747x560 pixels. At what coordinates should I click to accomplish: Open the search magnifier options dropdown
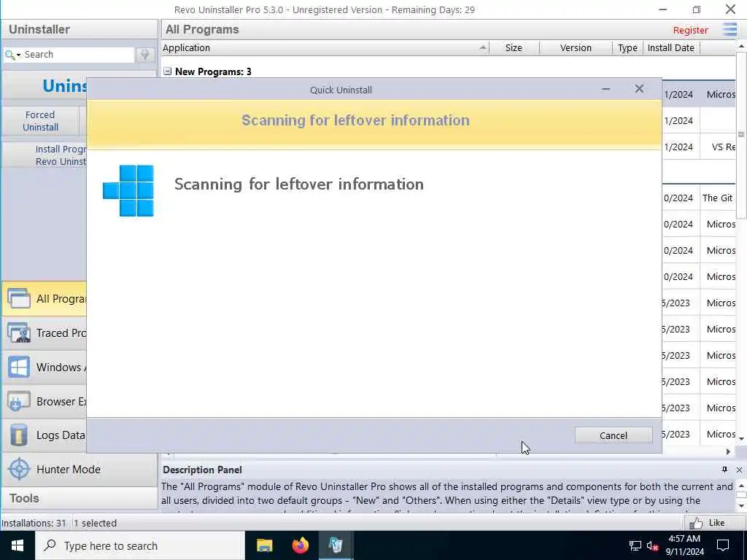point(12,55)
